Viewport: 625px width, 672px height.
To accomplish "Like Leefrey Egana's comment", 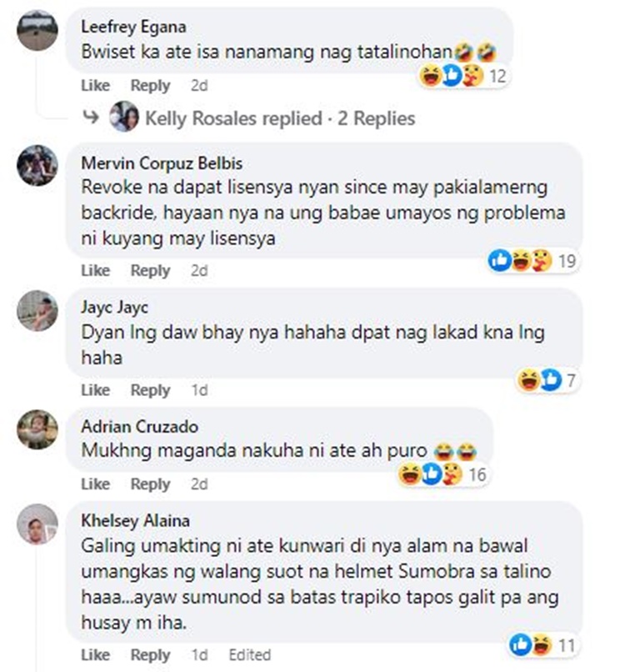I will click(x=96, y=85).
